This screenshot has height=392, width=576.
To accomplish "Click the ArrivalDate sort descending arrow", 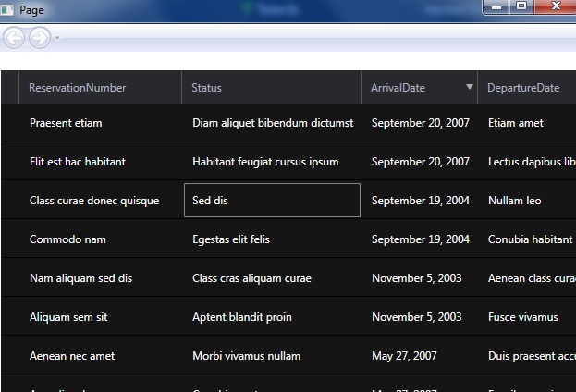I will [x=469, y=87].
